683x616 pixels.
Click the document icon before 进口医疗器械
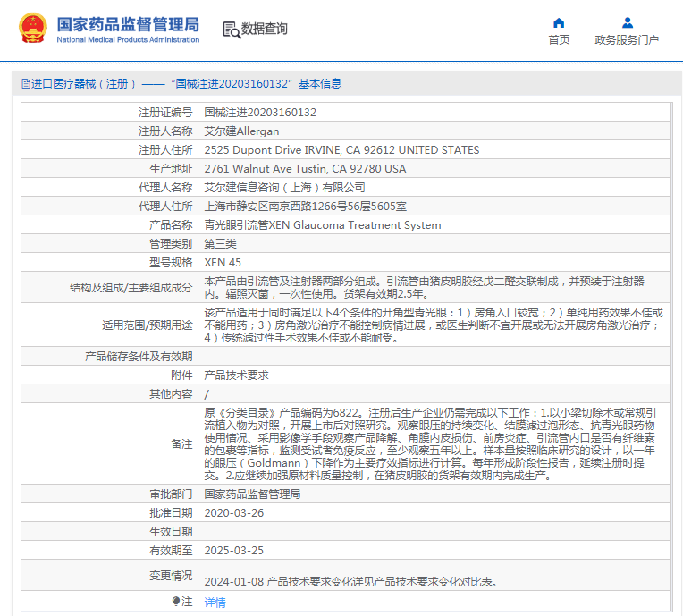pos(26,84)
